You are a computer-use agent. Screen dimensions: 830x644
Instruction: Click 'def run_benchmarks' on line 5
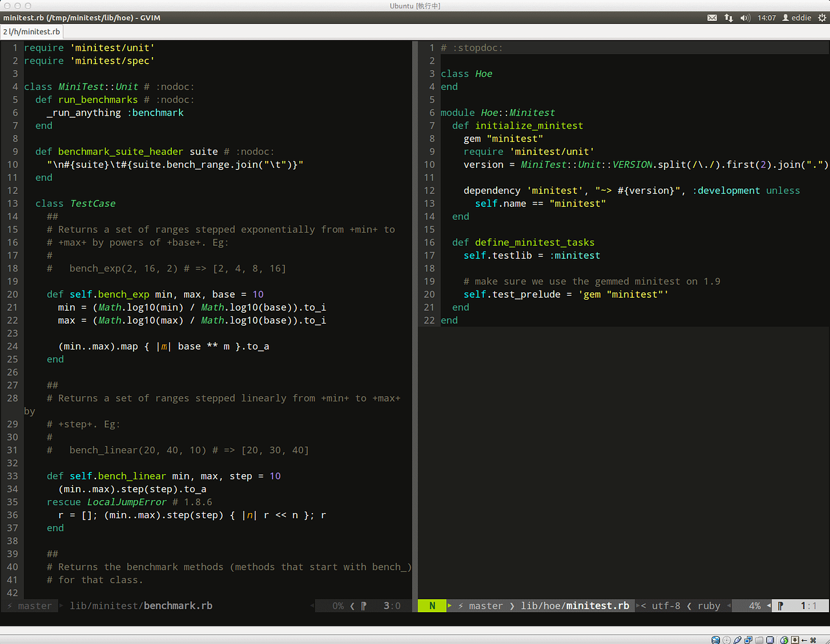tap(86, 100)
